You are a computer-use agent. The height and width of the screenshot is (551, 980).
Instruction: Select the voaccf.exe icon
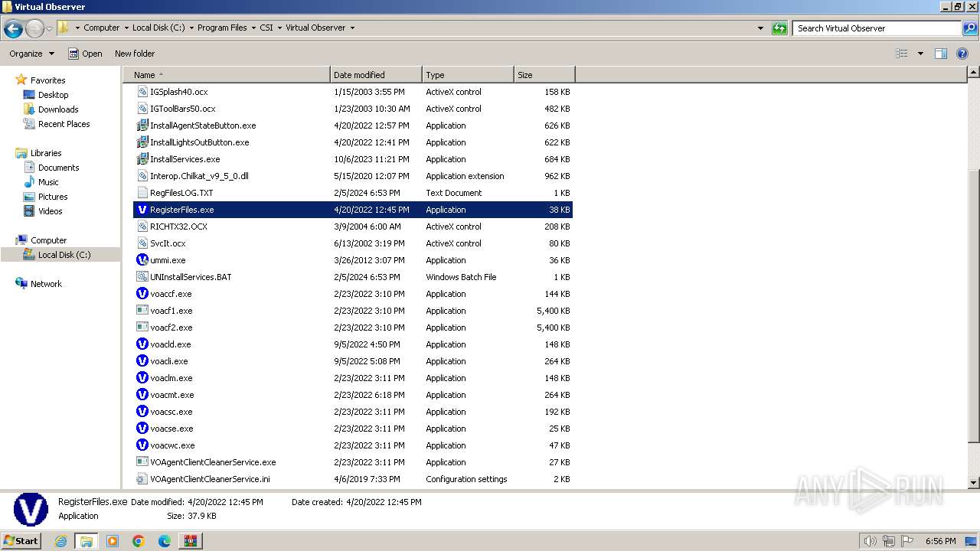click(x=142, y=293)
